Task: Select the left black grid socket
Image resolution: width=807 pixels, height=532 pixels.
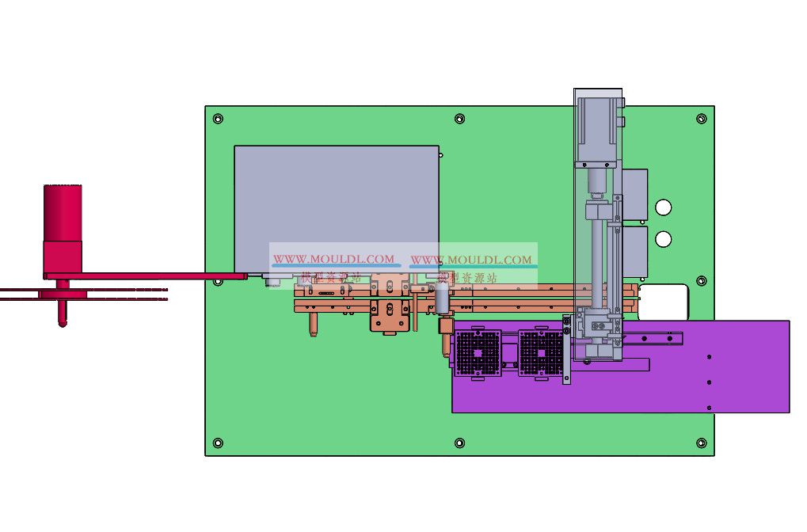Action: 478,352
